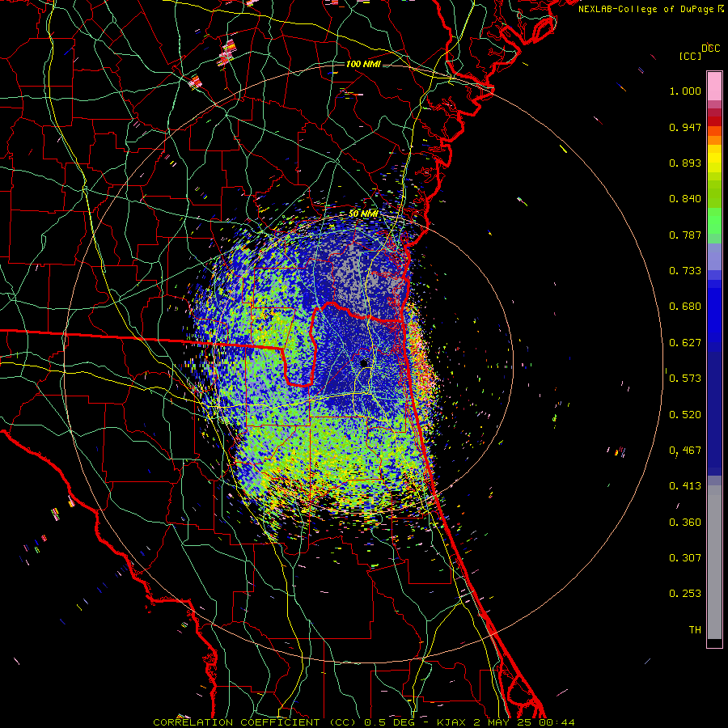Pick the bright green color bar segment
Image resolution: width=728 pixels, height=728 pixels.
point(714,221)
